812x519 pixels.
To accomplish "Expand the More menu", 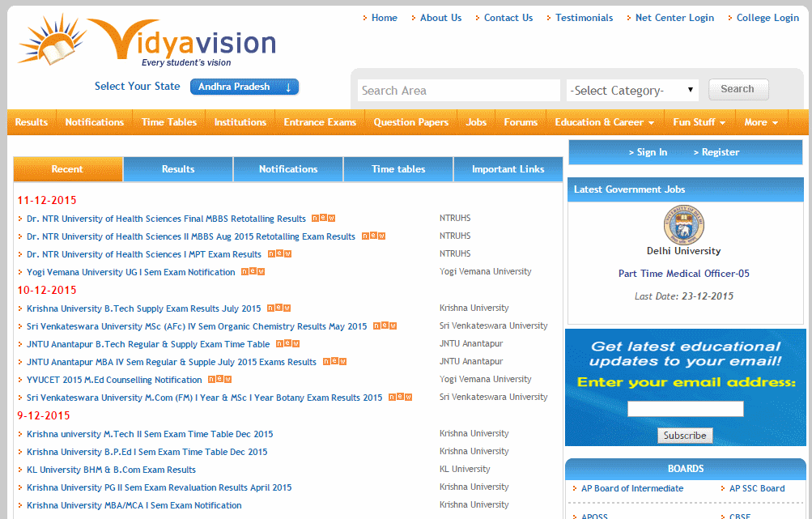I will coord(761,122).
